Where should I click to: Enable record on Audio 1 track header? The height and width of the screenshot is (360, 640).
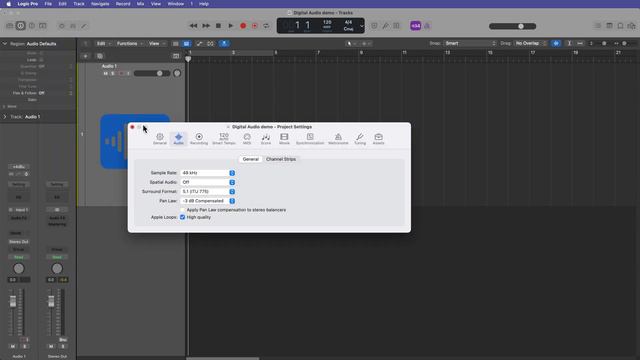click(121, 73)
